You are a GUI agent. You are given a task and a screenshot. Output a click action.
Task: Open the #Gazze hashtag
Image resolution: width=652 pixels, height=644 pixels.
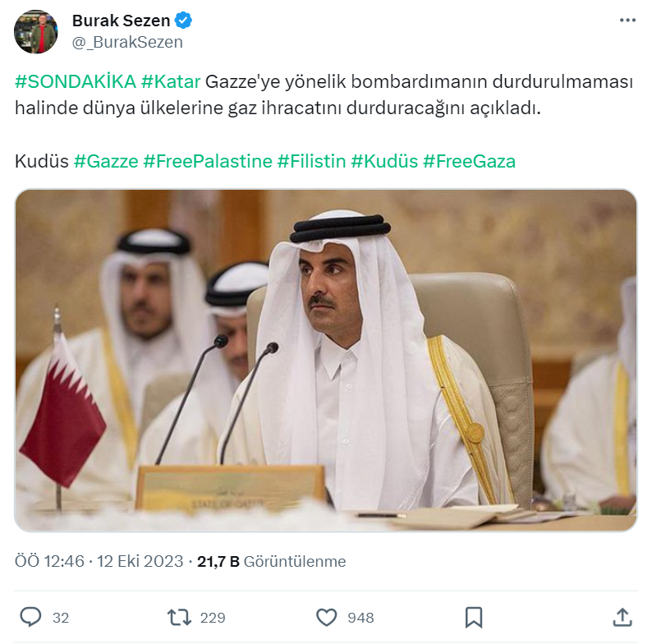(106, 162)
